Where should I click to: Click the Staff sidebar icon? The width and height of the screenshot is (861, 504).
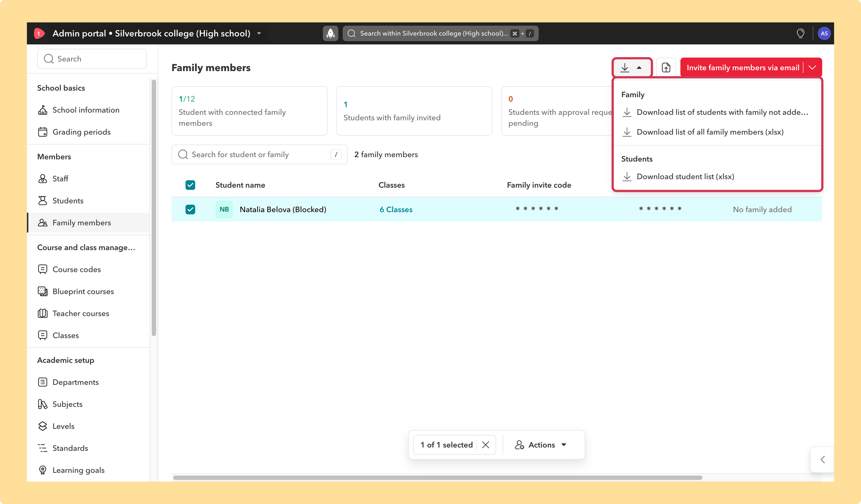pyautogui.click(x=43, y=179)
